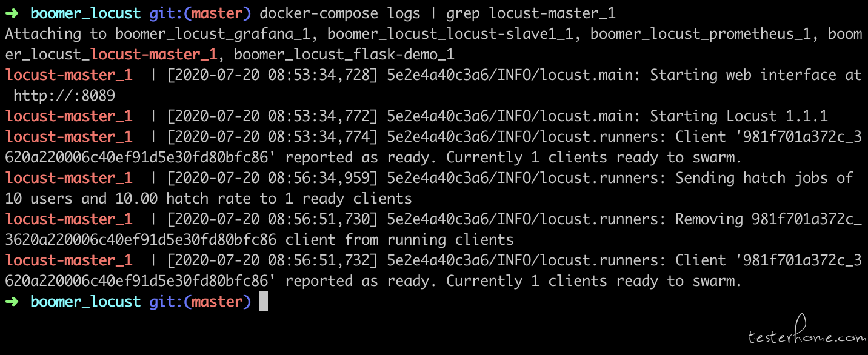Click the http://:8089 web interface URL

click(x=64, y=96)
